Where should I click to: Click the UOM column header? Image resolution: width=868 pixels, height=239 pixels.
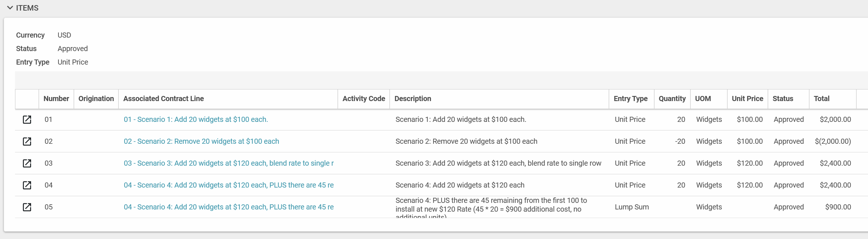(703, 99)
